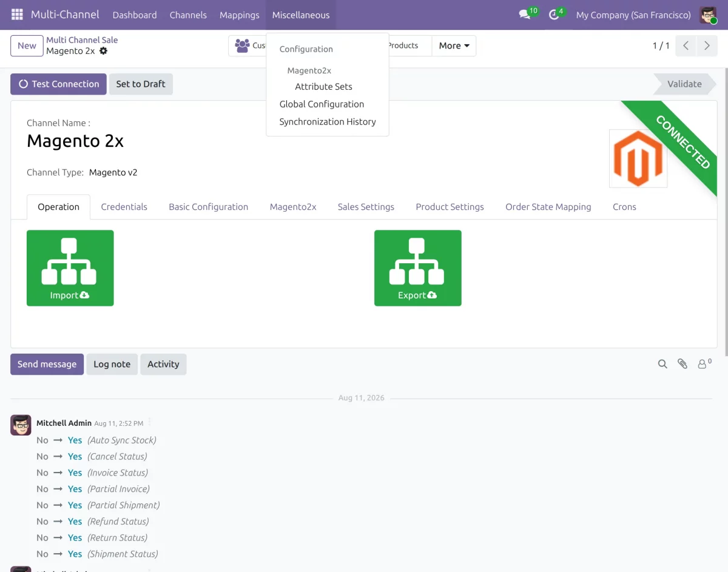The width and height of the screenshot is (728, 572).
Task: Click the Customers stat button
Action: [x=248, y=45]
